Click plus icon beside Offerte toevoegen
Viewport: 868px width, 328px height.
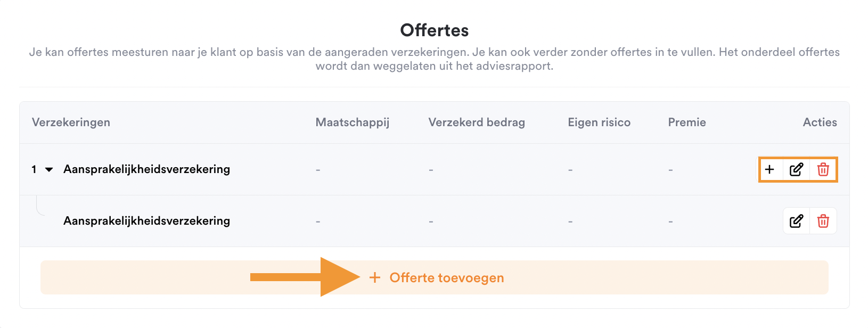point(375,277)
